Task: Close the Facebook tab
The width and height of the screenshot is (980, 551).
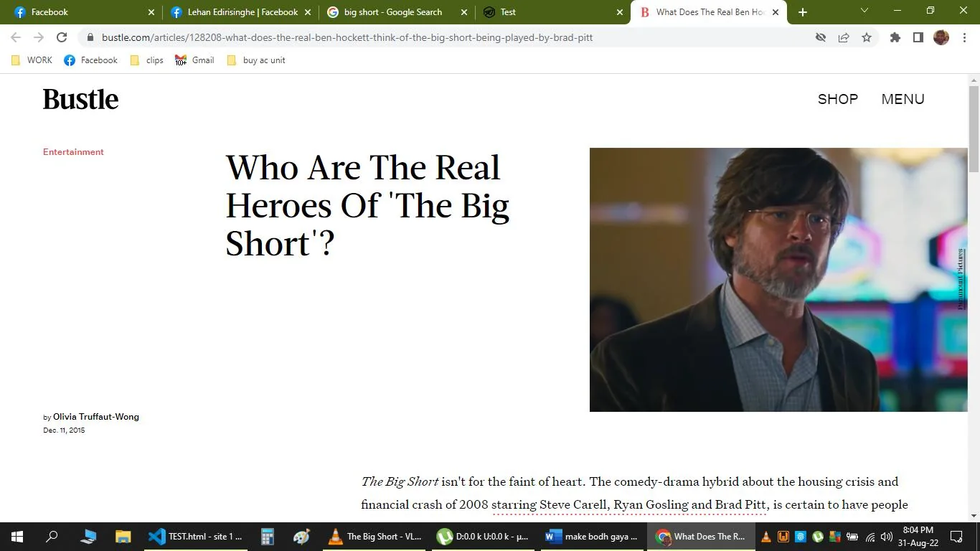Action: point(151,12)
